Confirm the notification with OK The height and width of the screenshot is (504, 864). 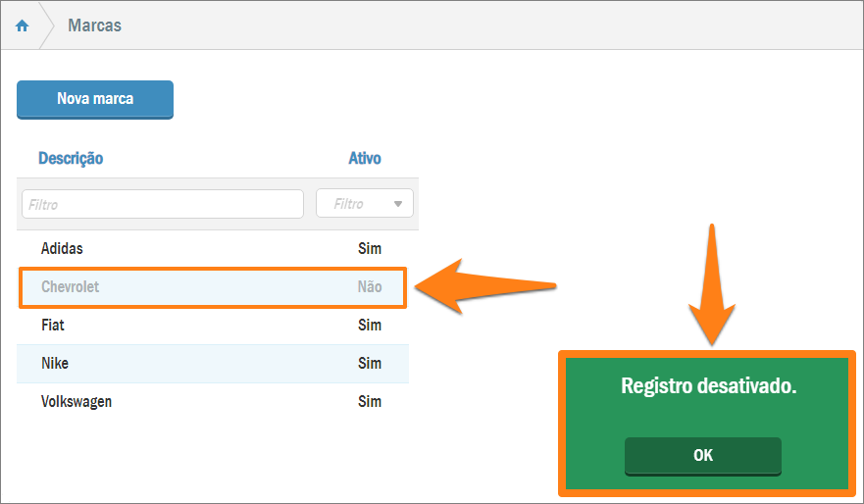[x=702, y=456]
